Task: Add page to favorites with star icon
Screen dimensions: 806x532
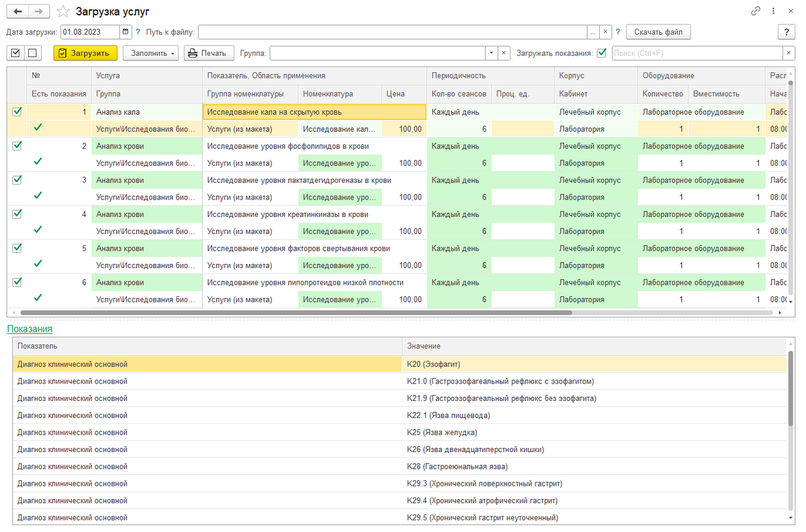Action: (62, 11)
